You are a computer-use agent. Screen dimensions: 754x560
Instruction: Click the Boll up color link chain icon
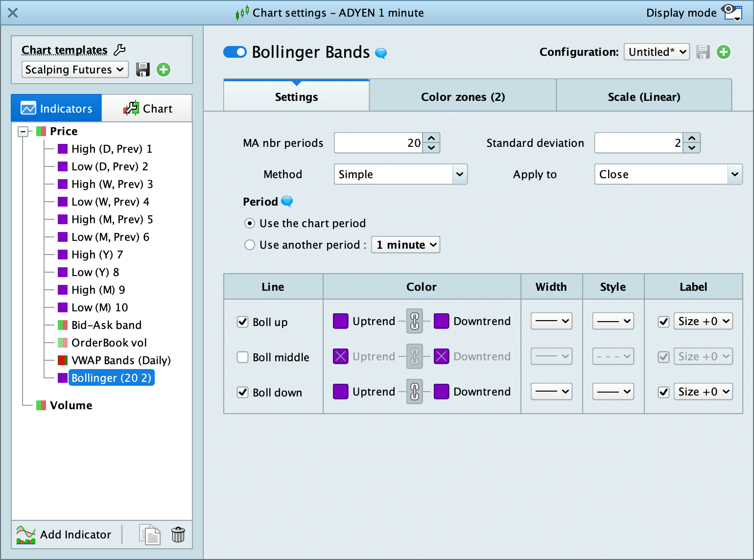click(x=415, y=321)
